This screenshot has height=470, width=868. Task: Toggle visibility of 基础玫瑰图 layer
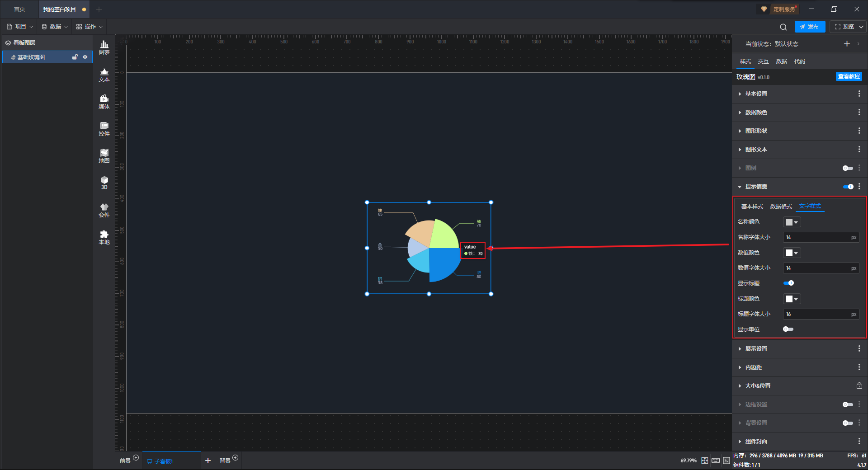pyautogui.click(x=85, y=57)
